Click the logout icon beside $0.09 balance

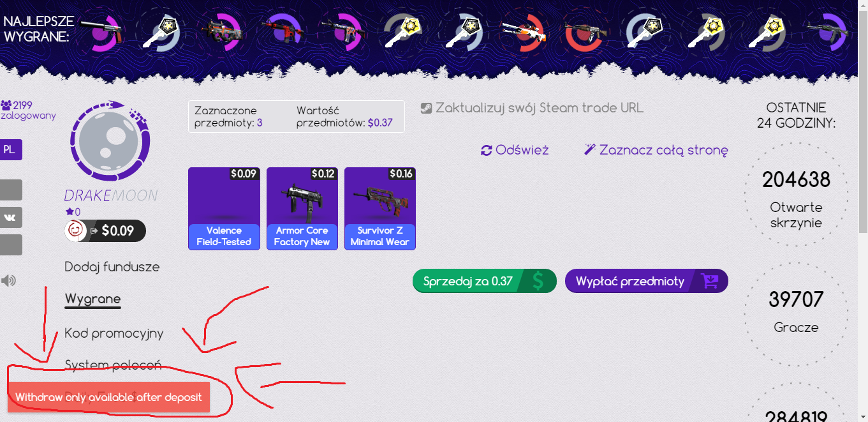coord(94,230)
